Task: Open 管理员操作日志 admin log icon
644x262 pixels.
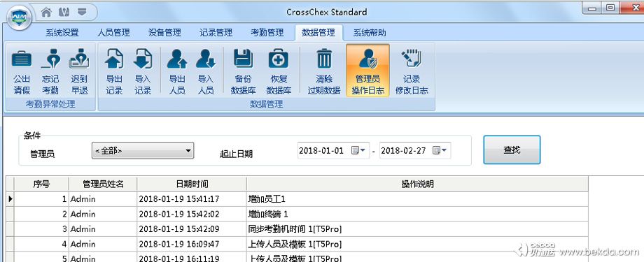Action: click(367, 71)
